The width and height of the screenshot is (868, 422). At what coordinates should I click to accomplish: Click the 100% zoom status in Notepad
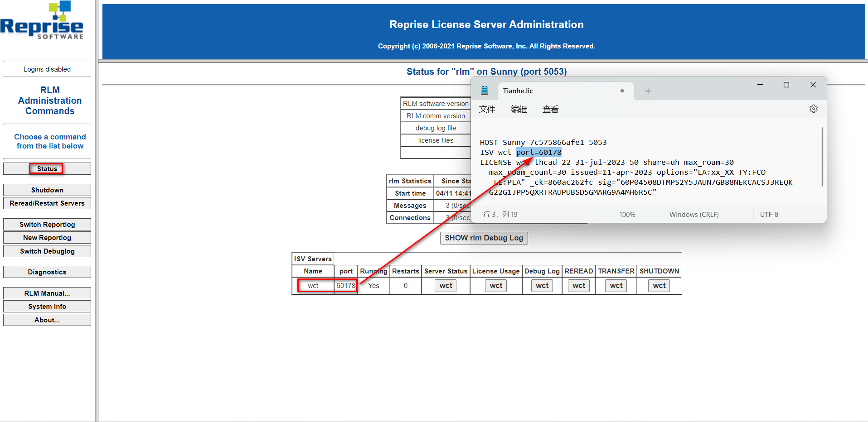627,215
